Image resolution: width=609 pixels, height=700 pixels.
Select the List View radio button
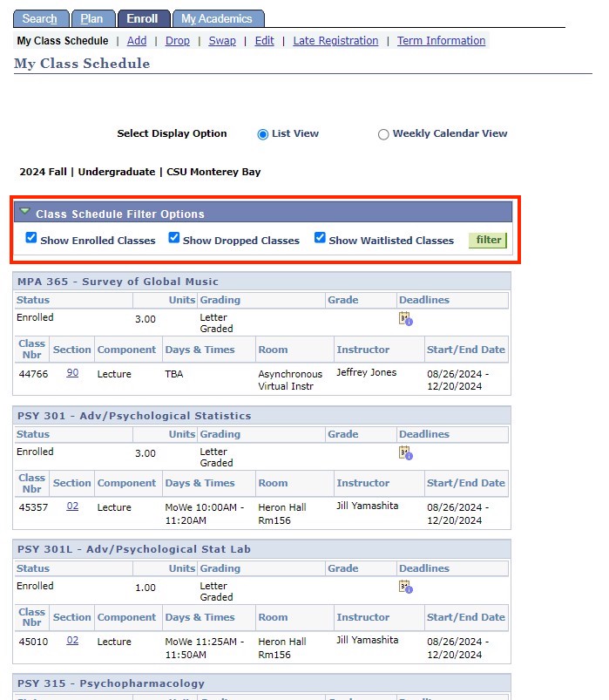pos(262,134)
